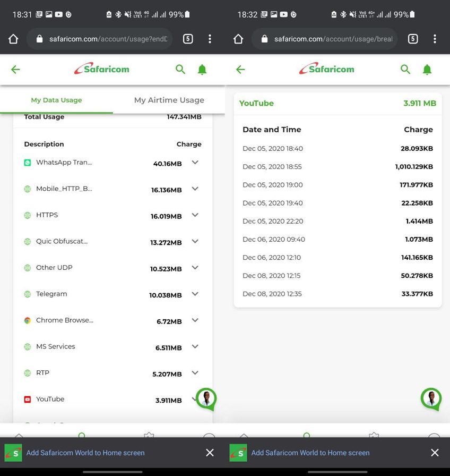The image size is (450, 476).
Task: Open notifications bell on the YouTube breakdown page
Action: coord(427,70)
